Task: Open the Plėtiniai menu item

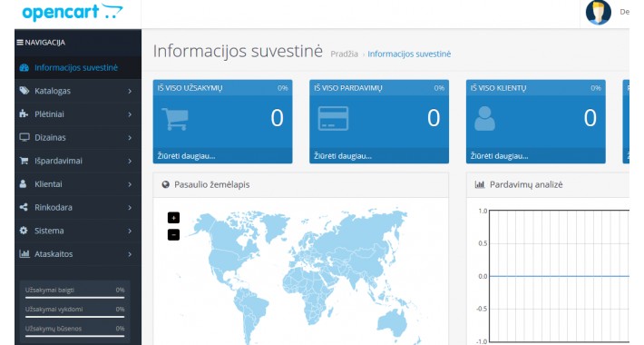Action: (78, 113)
